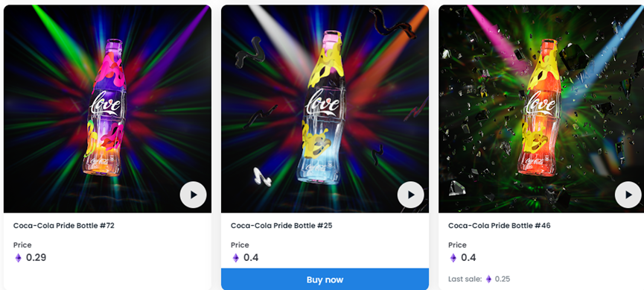Click the yellow-blue bottle #25 thumbnail

(x=325, y=109)
